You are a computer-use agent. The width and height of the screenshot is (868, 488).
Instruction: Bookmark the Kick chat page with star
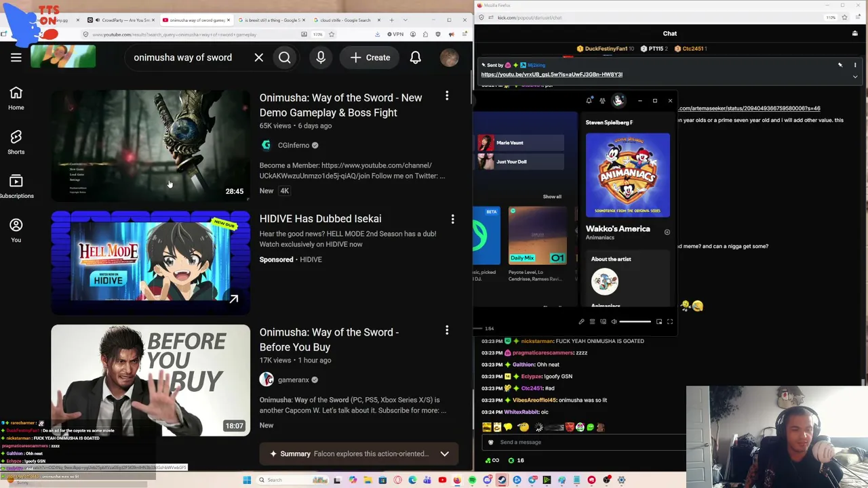(x=844, y=18)
